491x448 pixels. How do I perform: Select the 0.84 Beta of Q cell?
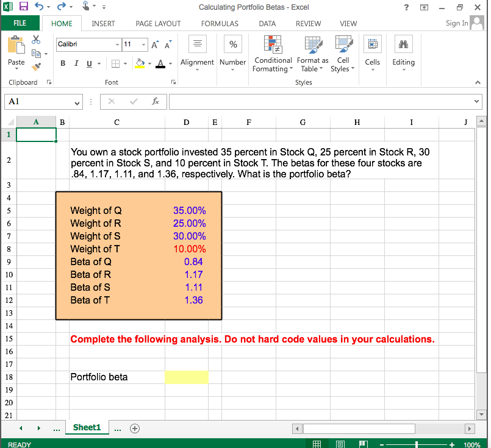coord(187,262)
